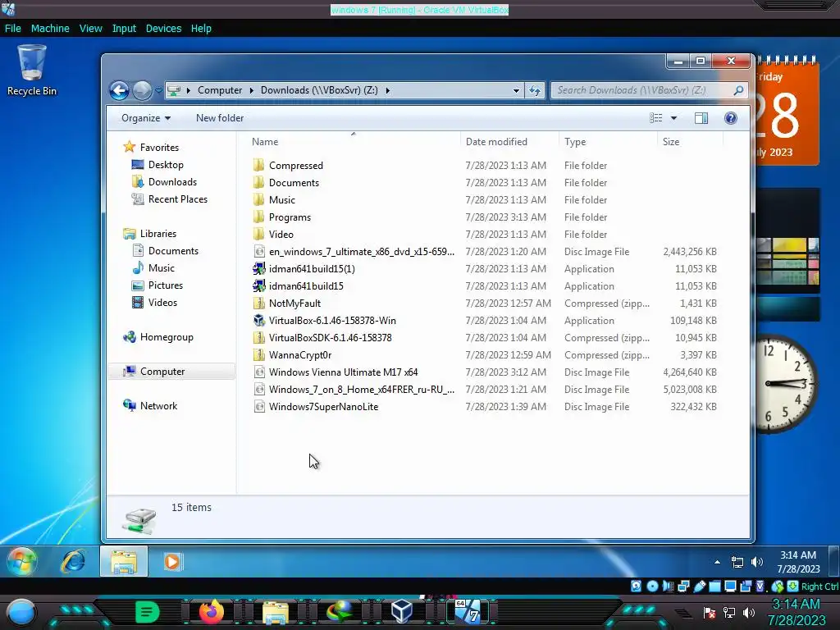840x630 pixels.
Task: Click the host Start orb button
Action: pos(21,612)
